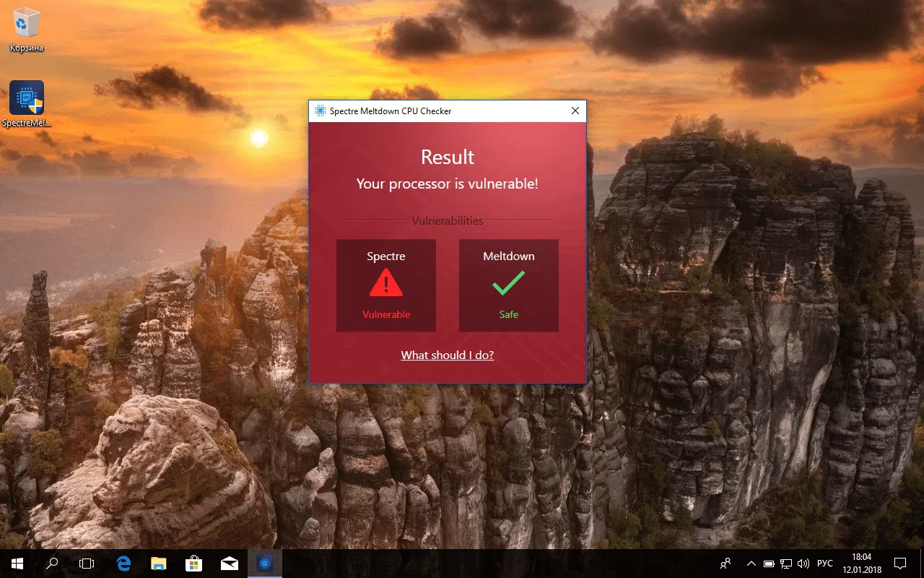This screenshot has height=578, width=924.
Task: Launch Microsoft Edge from the taskbar
Action: (x=123, y=564)
